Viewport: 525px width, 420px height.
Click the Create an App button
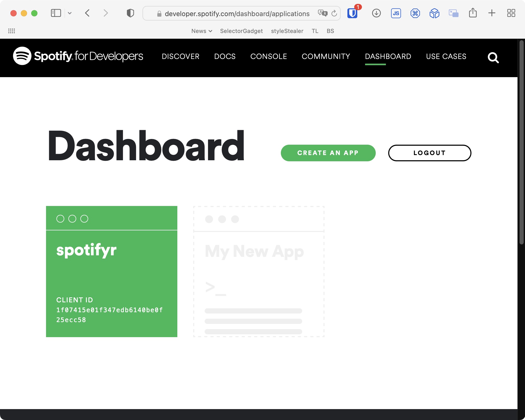point(328,153)
